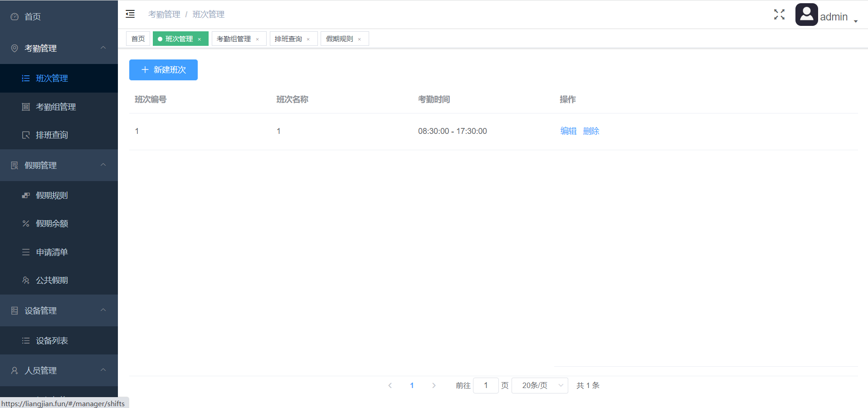The image size is (868, 408).
Task: Click the admin username label
Action: 834,17
